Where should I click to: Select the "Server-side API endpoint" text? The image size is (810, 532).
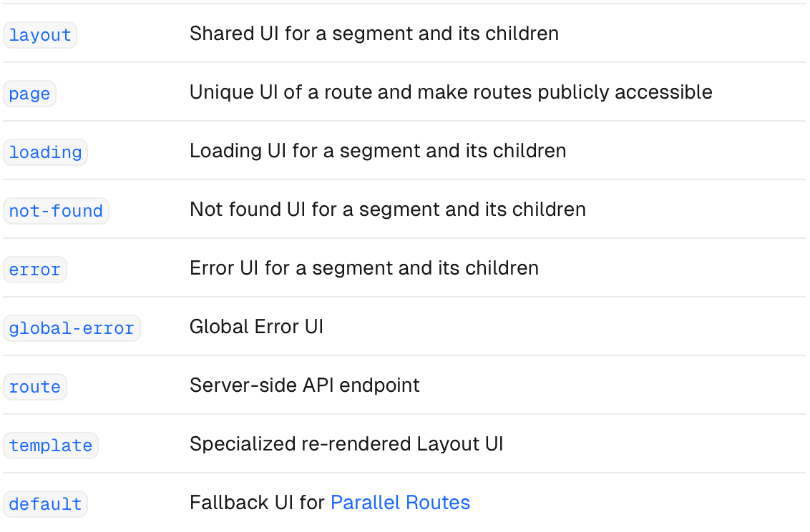[x=304, y=385]
